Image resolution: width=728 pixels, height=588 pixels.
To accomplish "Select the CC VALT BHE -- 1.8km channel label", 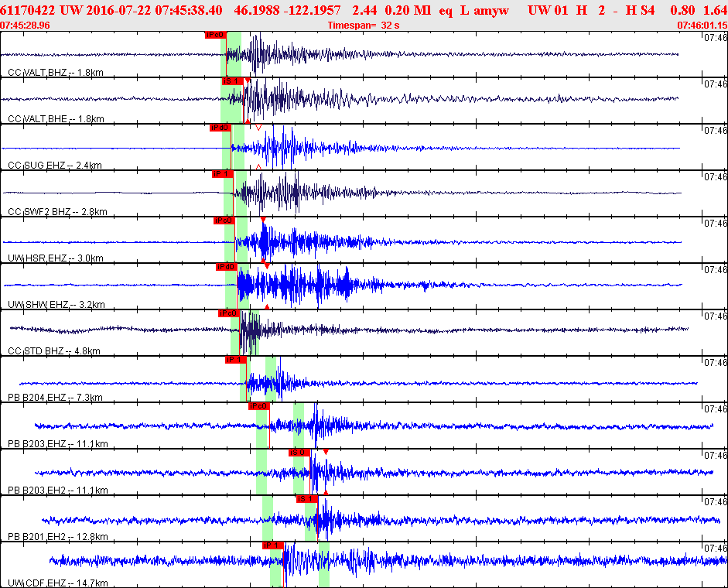I will coord(56,119).
